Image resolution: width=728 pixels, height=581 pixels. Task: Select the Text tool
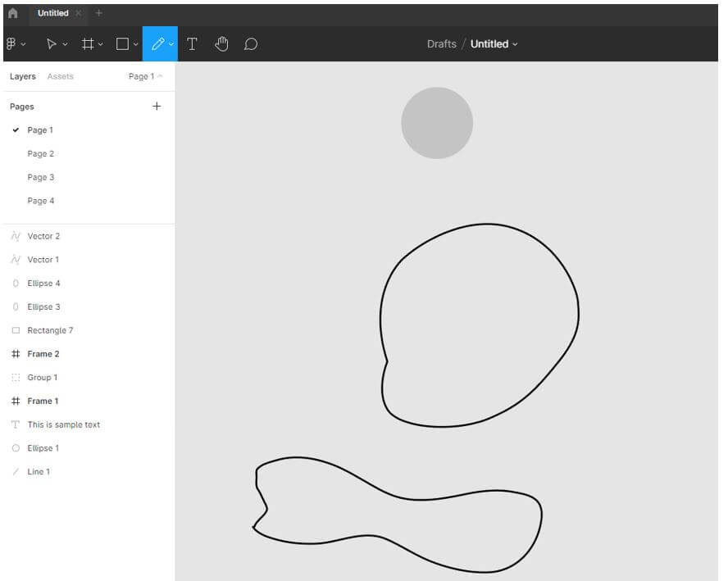coord(192,43)
